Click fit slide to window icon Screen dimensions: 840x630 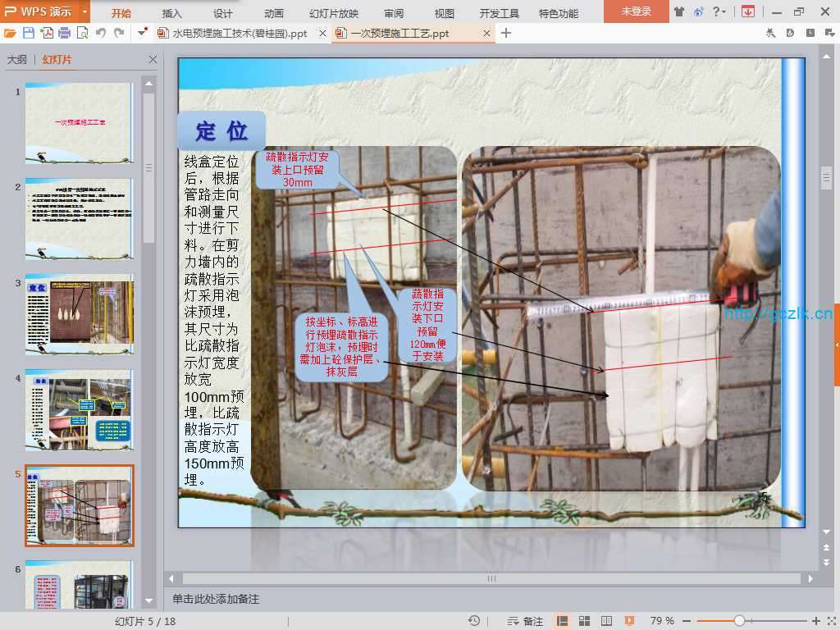pyautogui.click(x=829, y=621)
